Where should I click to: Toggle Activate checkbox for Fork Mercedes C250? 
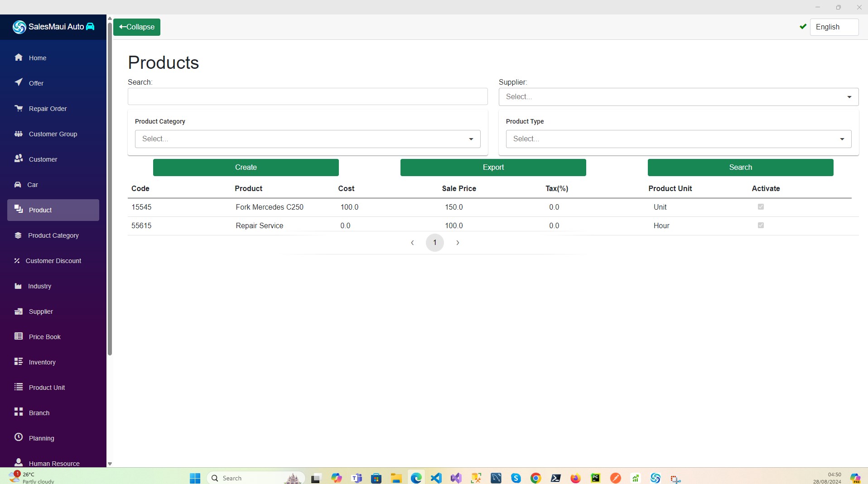(x=761, y=207)
